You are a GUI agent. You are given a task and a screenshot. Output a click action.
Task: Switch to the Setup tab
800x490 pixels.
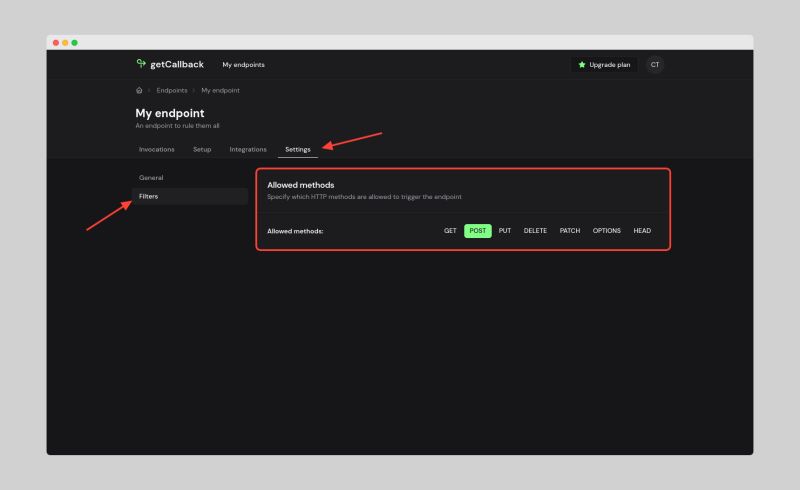click(202, 150)
